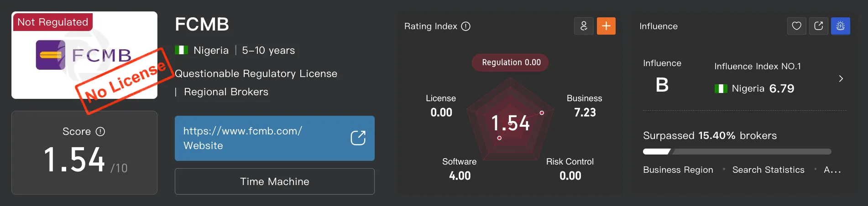Click the Business 7.23 value
Viewport: 868px width, 206px height.
[585, 112]
